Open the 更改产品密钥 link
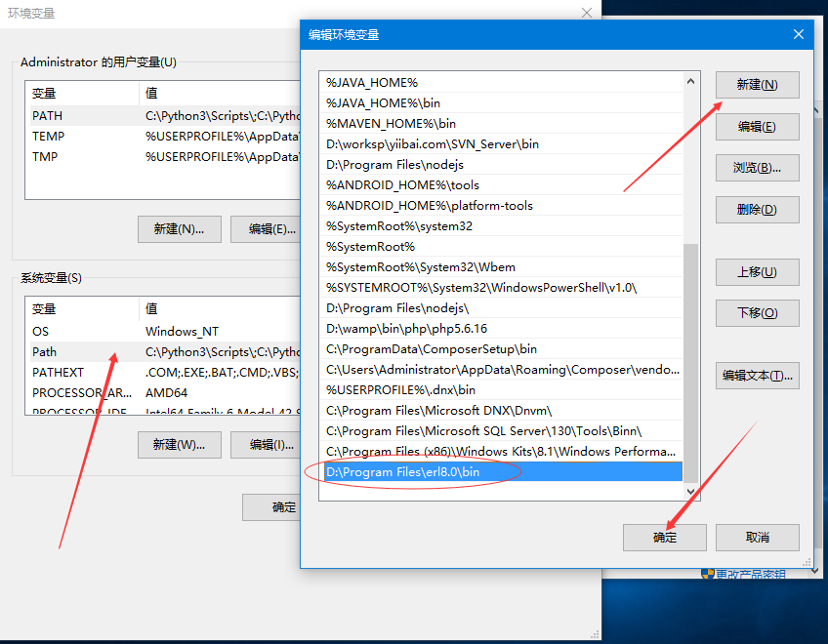This screenshot has width=828, height=644. tap(750, 575)
